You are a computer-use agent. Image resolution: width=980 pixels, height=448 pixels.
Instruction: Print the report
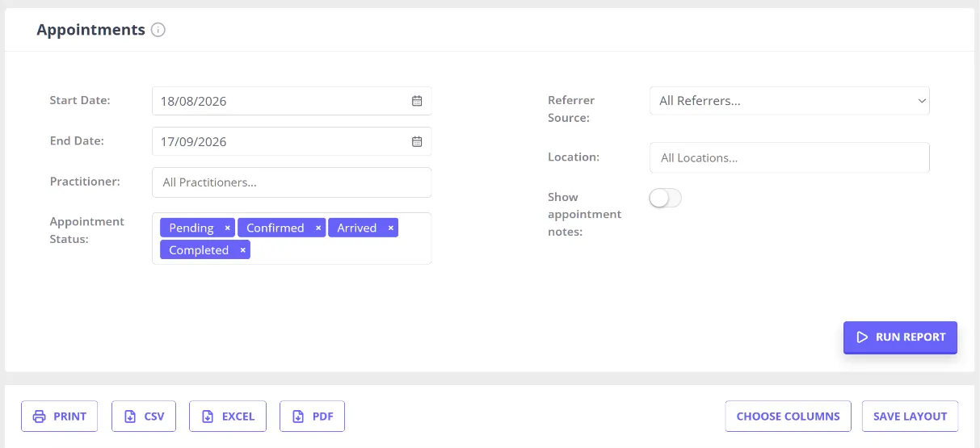(x=60, y=417)
